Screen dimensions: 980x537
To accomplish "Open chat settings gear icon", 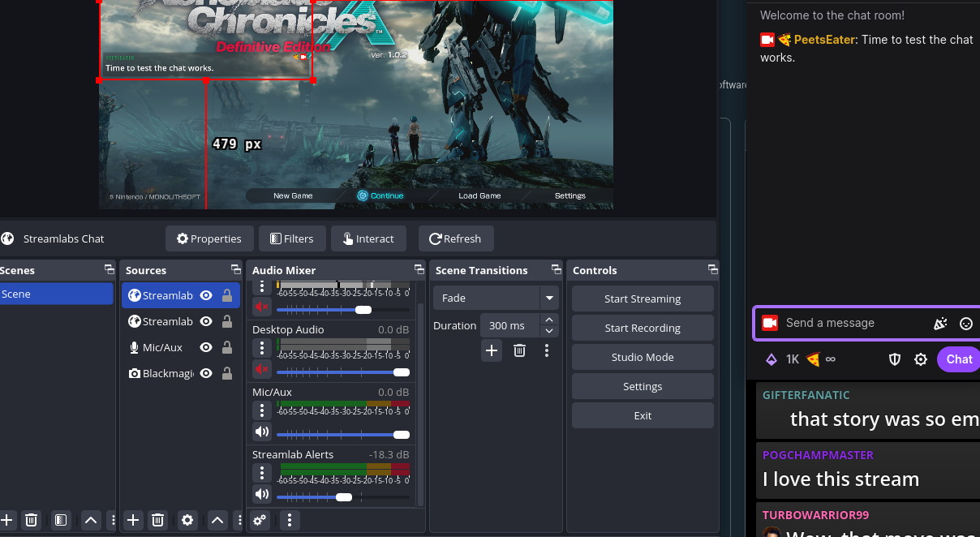I will [x=921, y=359].
